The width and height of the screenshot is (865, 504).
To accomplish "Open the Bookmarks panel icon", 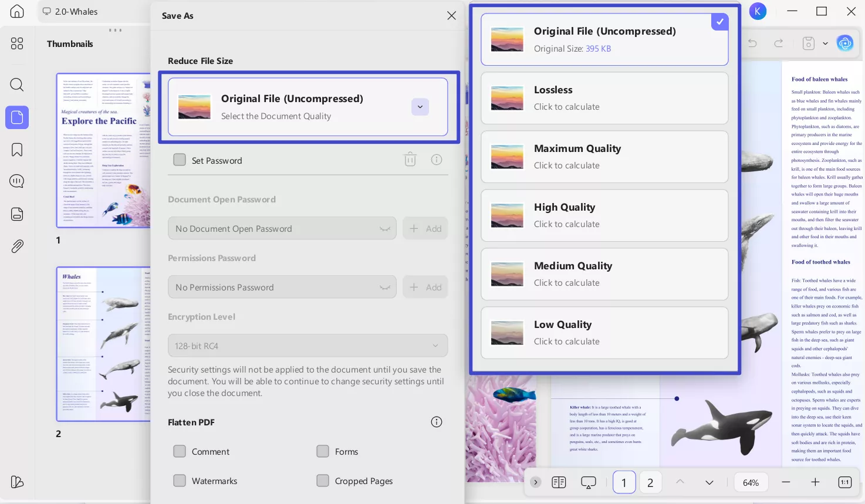I will [x=17, y=150].
